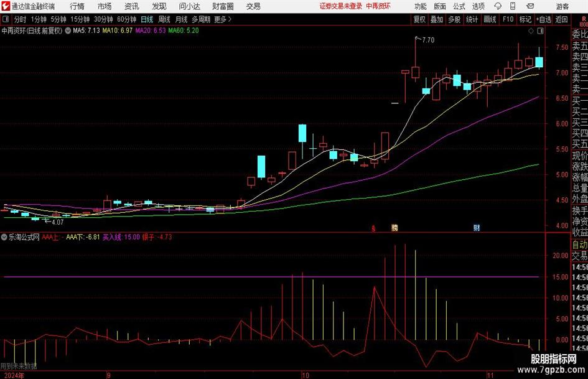Add stock with +自选 button

pos(543,19)
